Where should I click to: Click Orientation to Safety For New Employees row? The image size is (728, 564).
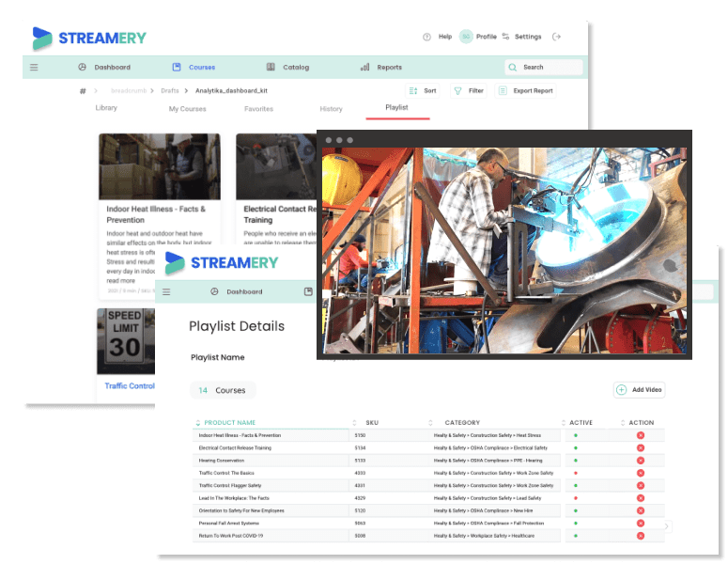[x=428, y=510]
